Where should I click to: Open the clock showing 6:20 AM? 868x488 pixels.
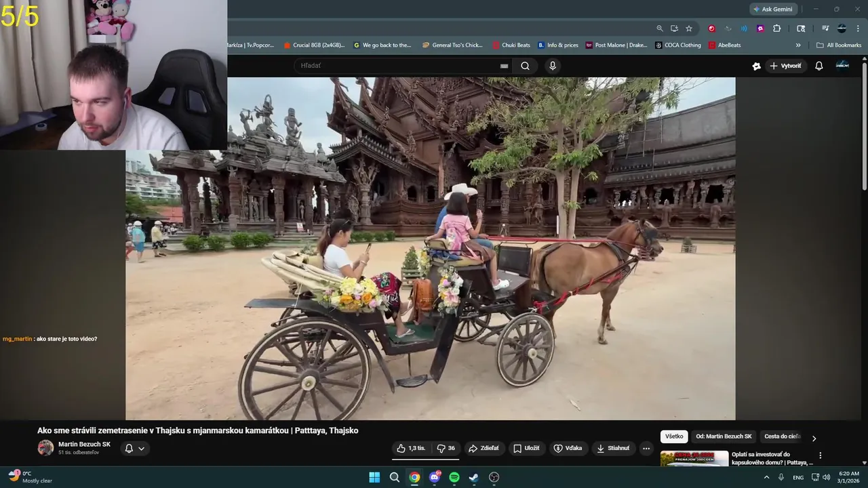(849, 477)
